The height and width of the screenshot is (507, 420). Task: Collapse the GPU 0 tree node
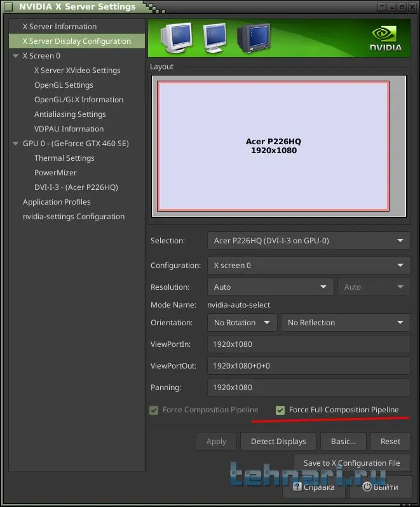click(x=15, y=143)
